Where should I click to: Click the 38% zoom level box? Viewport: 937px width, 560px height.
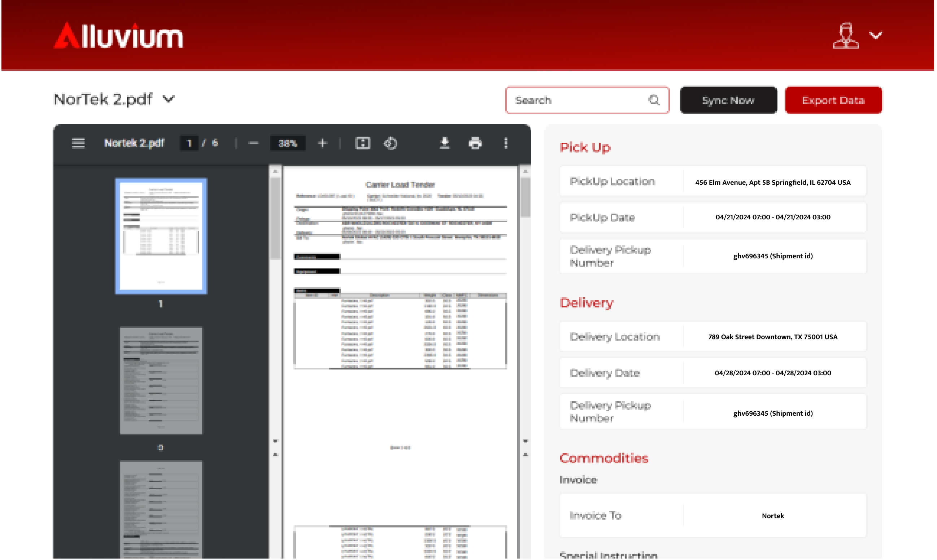coord(288,143)
